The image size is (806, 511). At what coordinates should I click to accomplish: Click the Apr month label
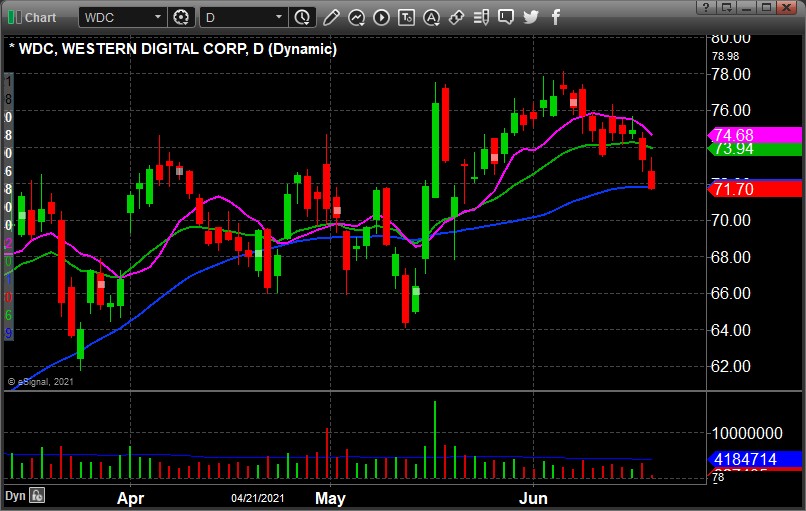click(x=130, y=498)
